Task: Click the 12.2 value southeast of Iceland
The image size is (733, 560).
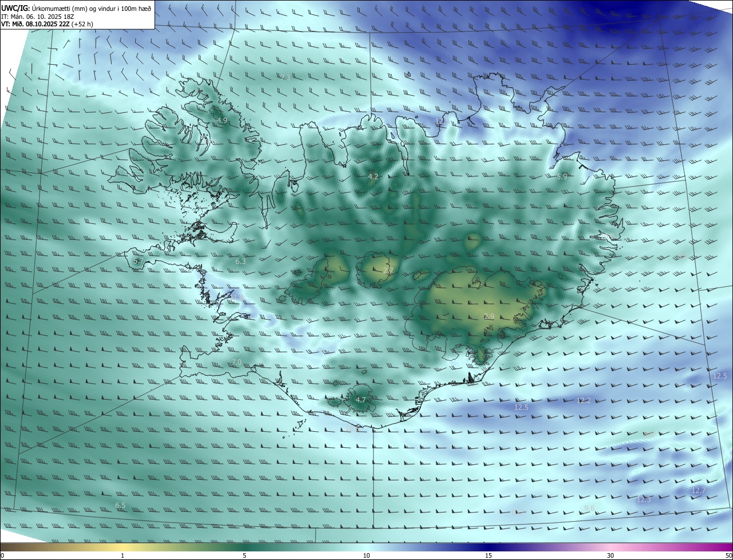Action: 584,401
